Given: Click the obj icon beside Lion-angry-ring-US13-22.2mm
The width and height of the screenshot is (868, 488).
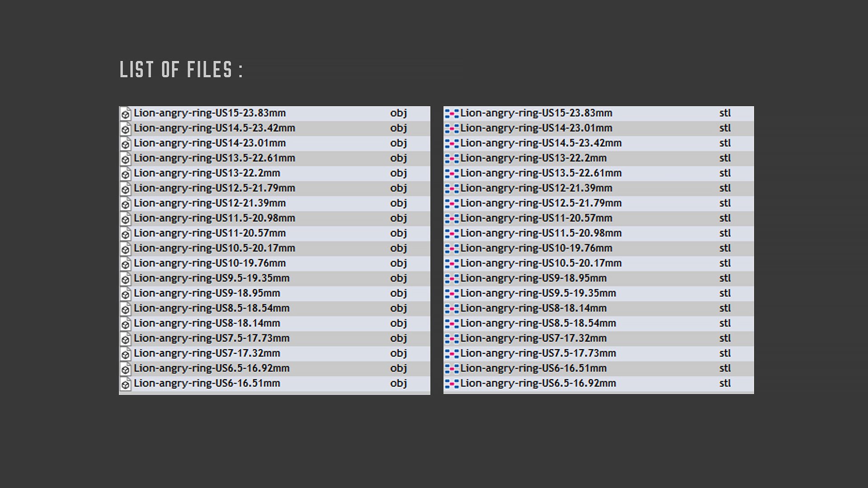Looking at the screenshot, I should click(126, 174).
